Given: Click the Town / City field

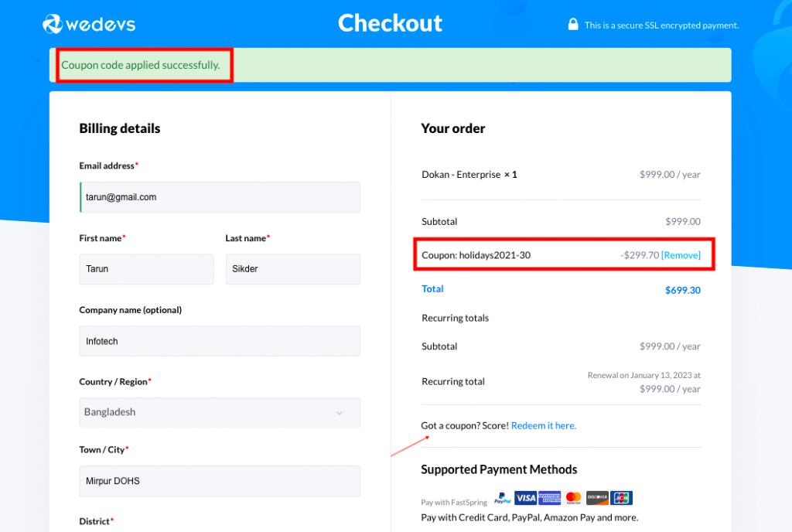Looking at the screenshot, I should 220,481.
